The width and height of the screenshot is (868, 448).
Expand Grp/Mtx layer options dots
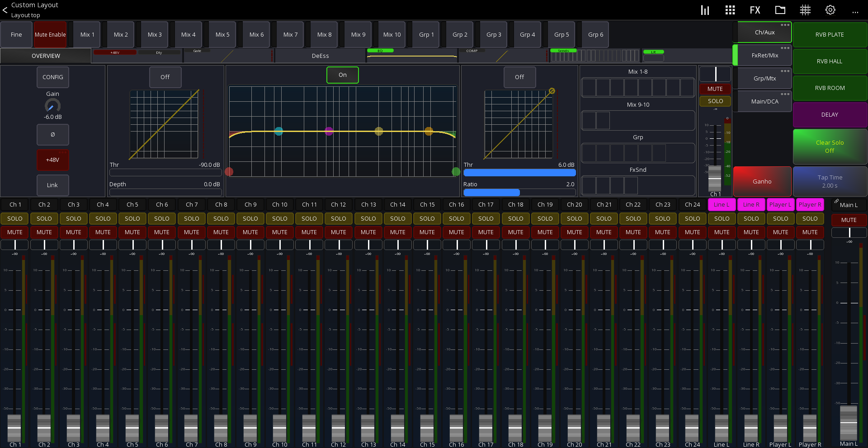tap(785, 71)
